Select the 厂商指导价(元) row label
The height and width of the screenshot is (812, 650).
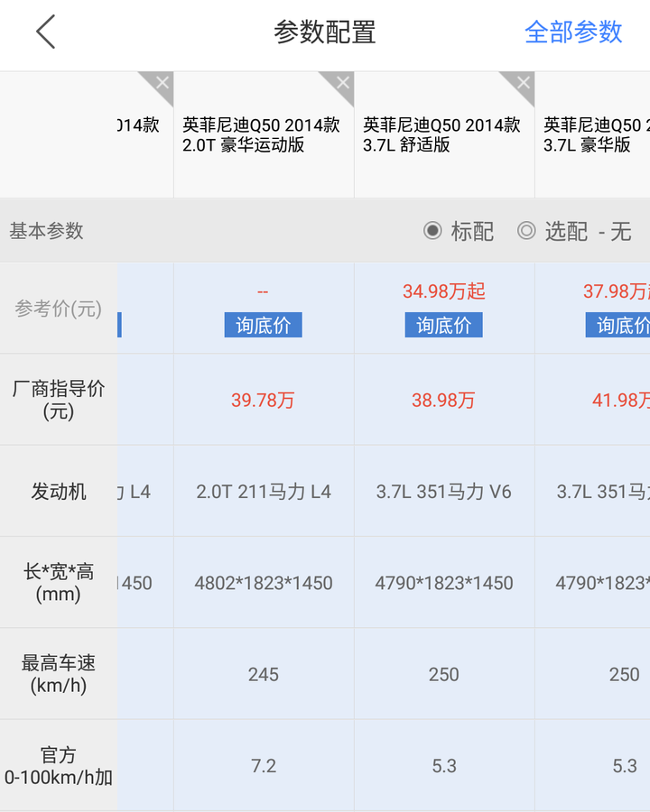point(59,400)
